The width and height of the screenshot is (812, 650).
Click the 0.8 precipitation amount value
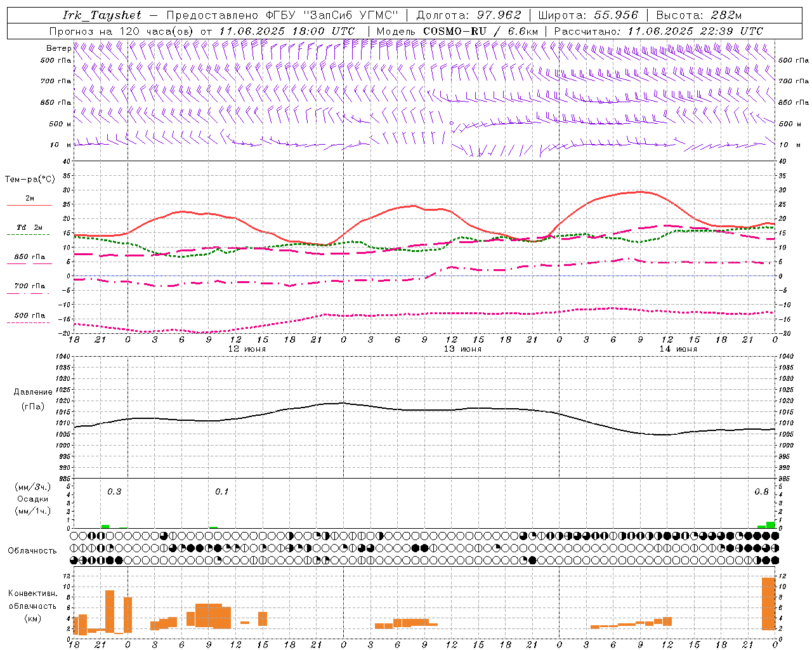(x=761, y=492)
